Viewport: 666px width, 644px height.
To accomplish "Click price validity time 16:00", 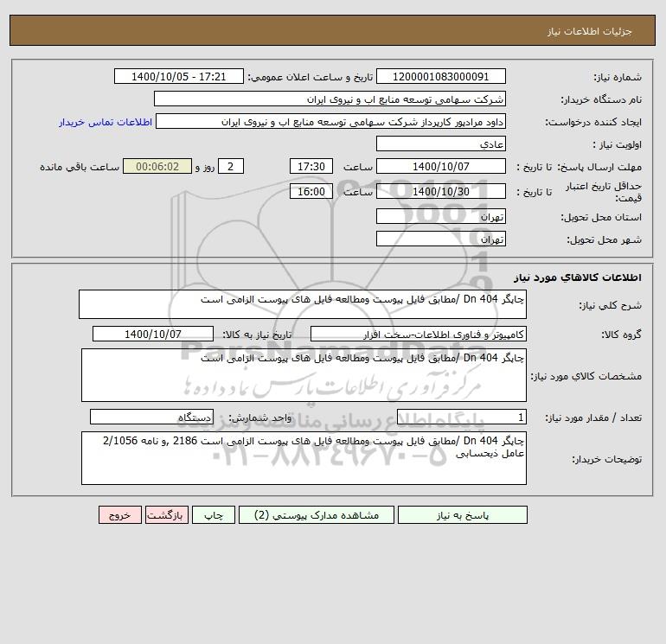I will click(x=311, y=191).
